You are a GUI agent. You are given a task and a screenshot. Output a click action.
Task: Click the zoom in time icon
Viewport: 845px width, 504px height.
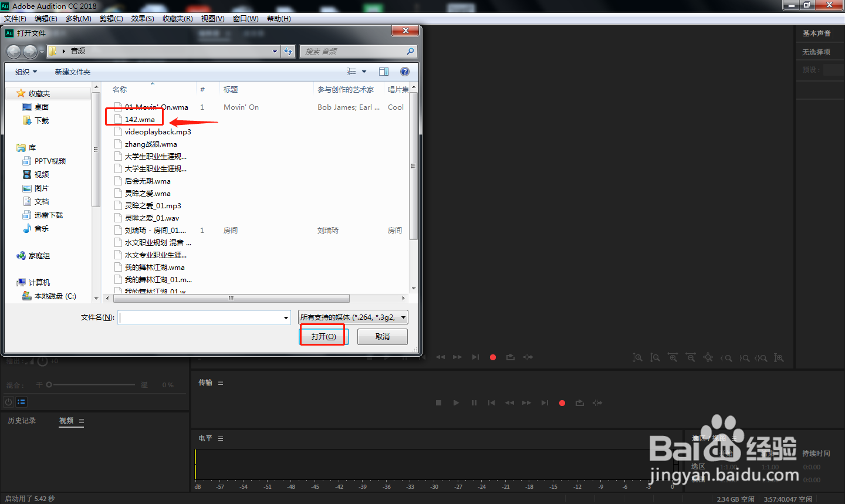(672, 357)
